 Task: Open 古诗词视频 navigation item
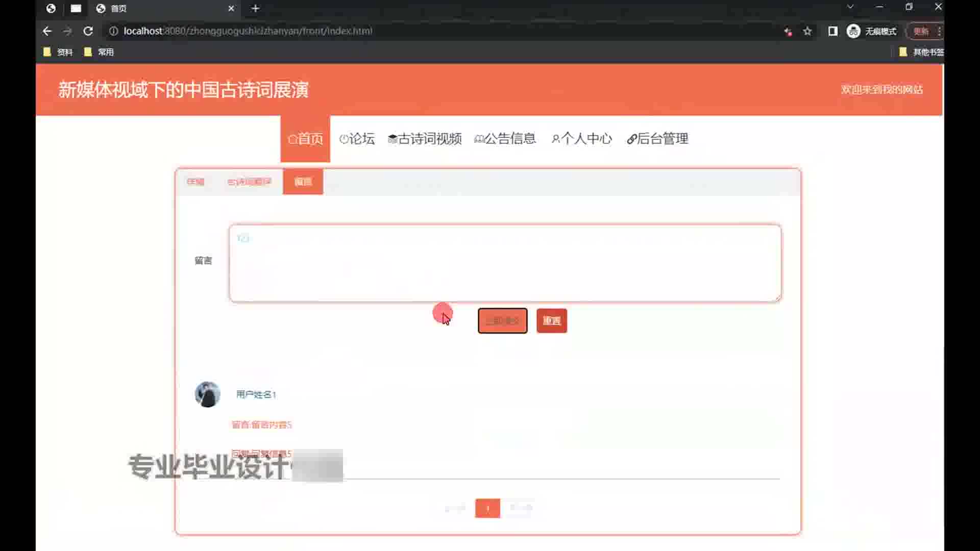pyautogui.click(x=425, y=139)
